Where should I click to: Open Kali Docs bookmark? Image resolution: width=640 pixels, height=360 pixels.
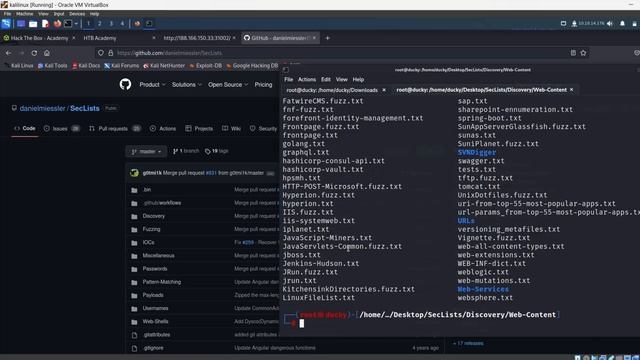[86, 66]
